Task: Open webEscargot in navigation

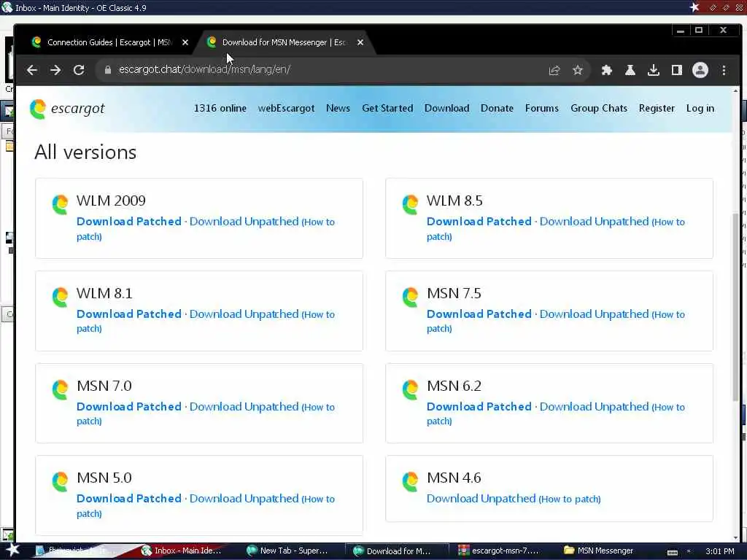Action: (286, 109)
